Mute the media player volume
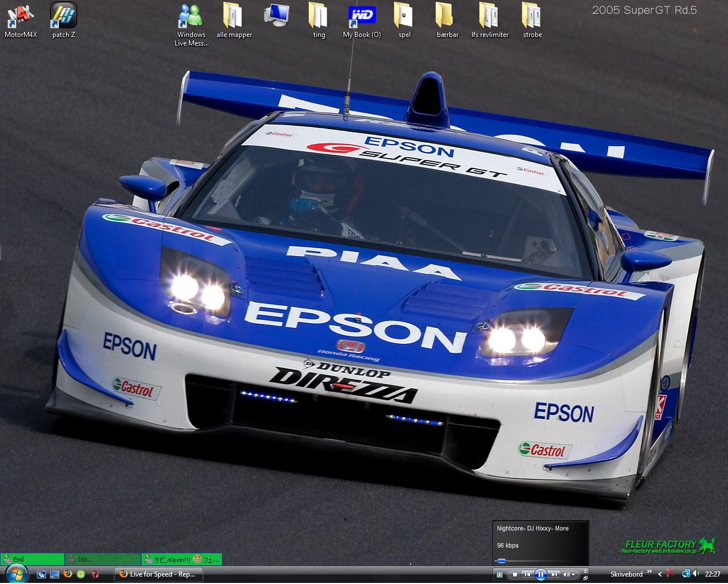This screenshot has width=728, height=584. (566, 574)
